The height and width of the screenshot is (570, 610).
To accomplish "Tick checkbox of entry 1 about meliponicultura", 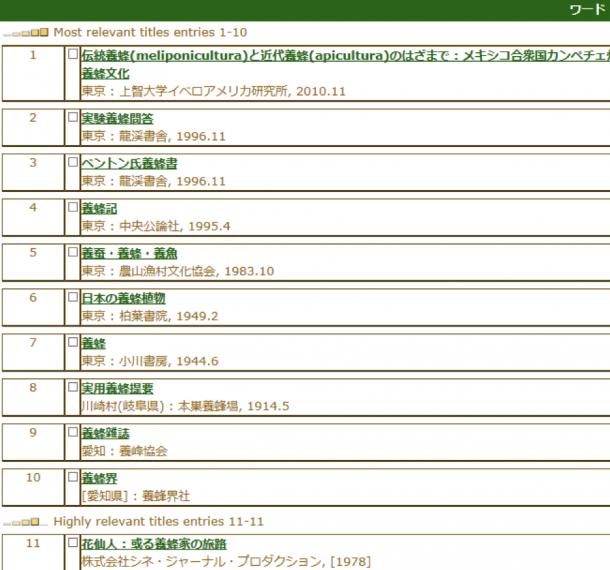I will click(73, 54).
